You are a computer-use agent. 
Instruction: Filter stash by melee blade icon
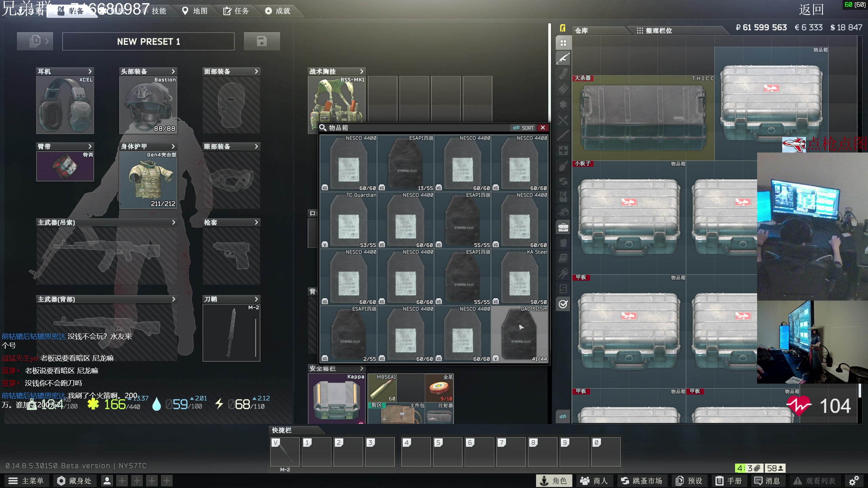563,135
